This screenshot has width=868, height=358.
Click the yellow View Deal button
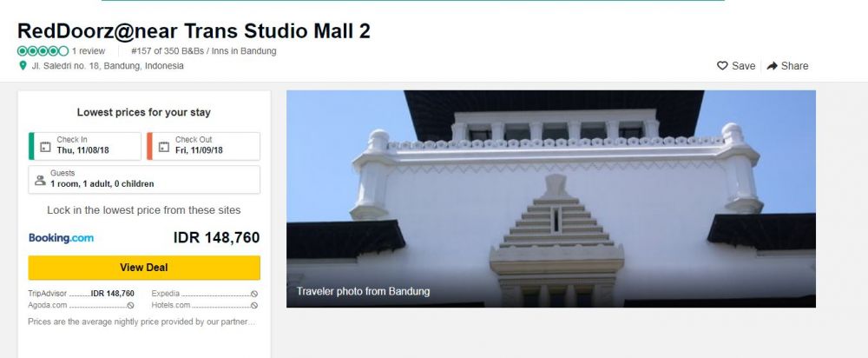tap(144, 268)
